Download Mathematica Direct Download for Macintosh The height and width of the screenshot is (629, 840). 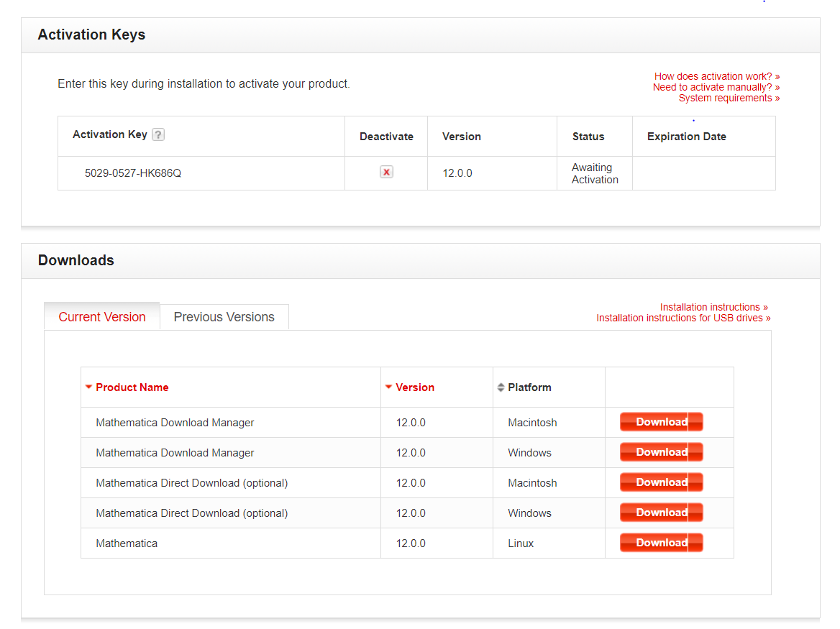click(661, 482)
